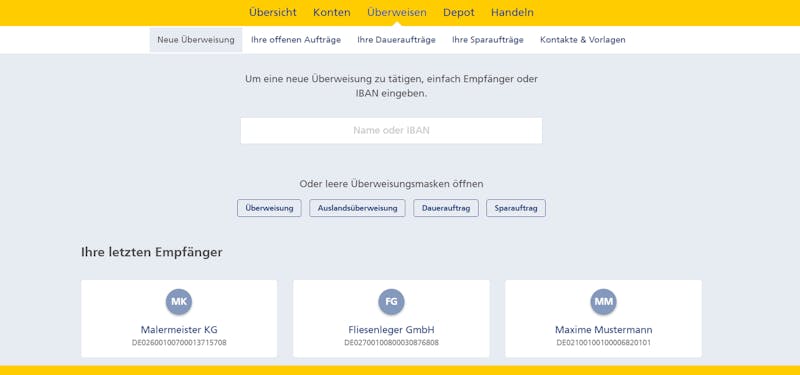
Task: Click 'Oder leere Überweisungsmasken öffnen' text
Action: [x=391, y=184]
